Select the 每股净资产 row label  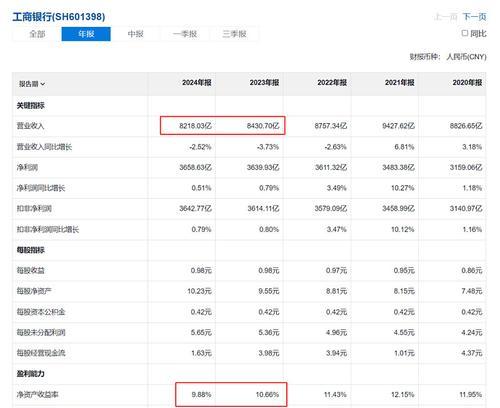pyautogui.click(x=34, y=291)
